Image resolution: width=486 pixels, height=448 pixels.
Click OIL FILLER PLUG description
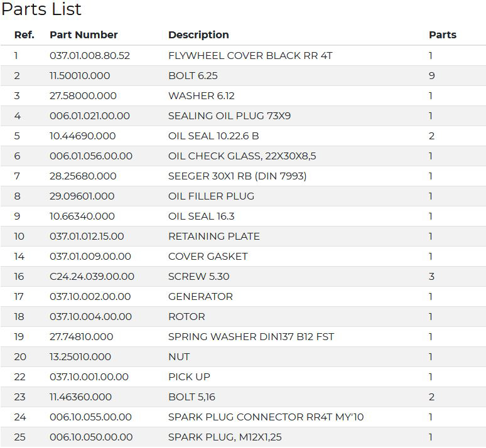click(x=212, y=196)
